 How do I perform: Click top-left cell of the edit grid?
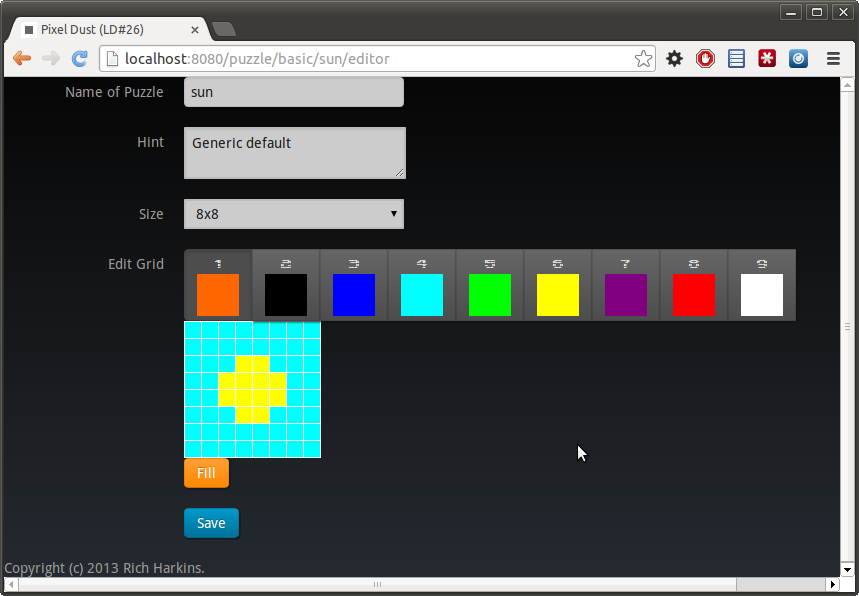coord(193,330)
